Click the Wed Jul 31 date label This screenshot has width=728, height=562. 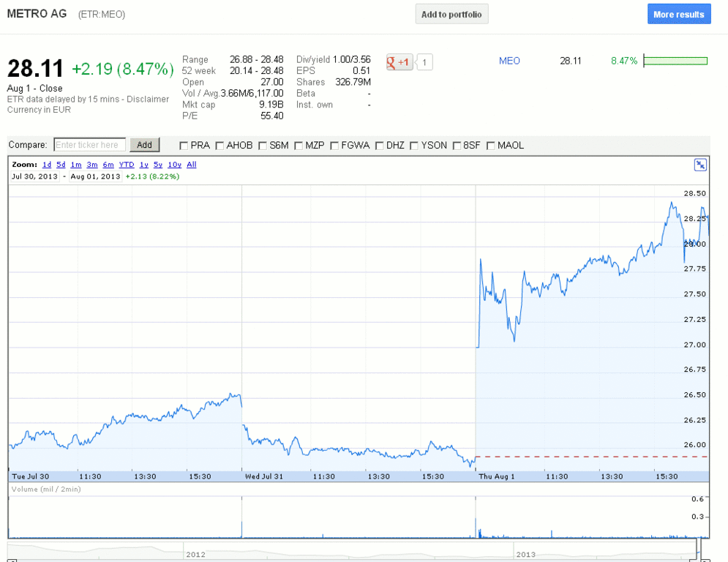pyautogui.click(x=263, y=476)
